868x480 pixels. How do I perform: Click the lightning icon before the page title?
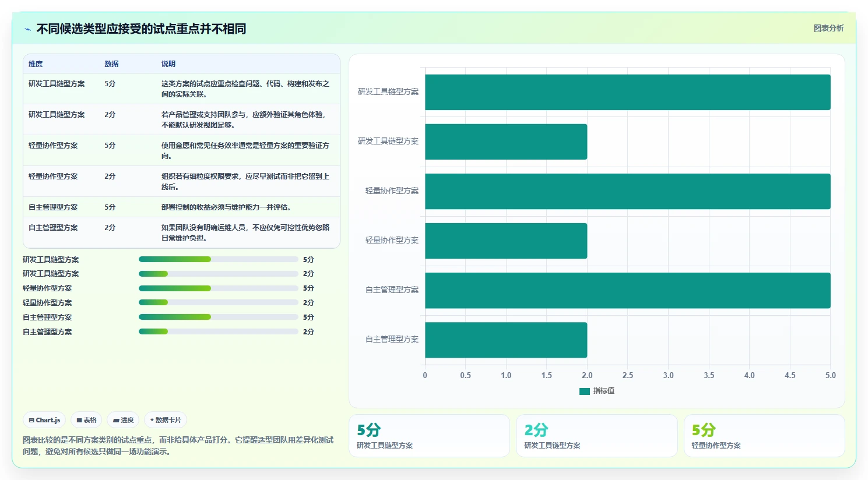[x=27, y=29]
